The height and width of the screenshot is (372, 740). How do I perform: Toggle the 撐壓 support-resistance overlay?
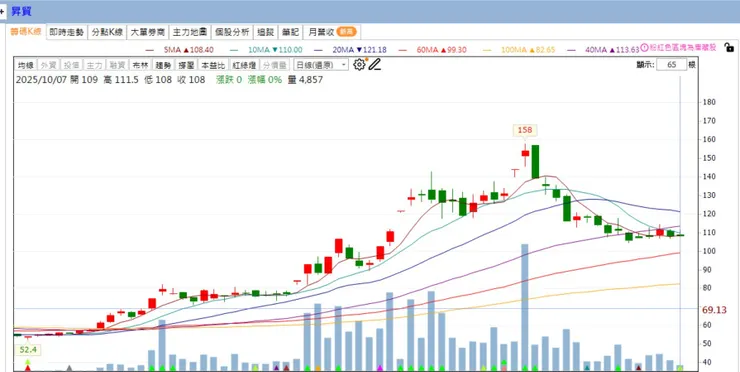coord(186,65)
